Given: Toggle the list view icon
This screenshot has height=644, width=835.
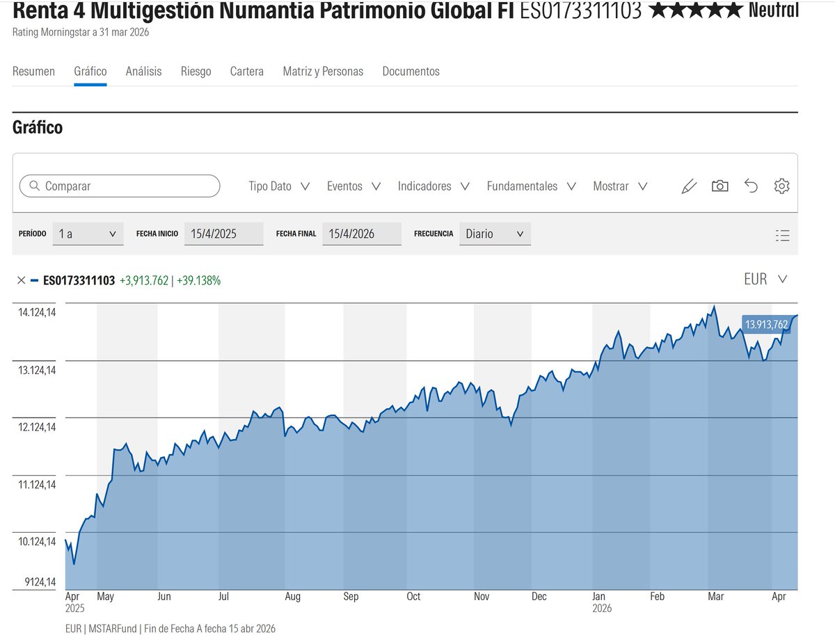Looking at the screenshot, I should point(782,235).
